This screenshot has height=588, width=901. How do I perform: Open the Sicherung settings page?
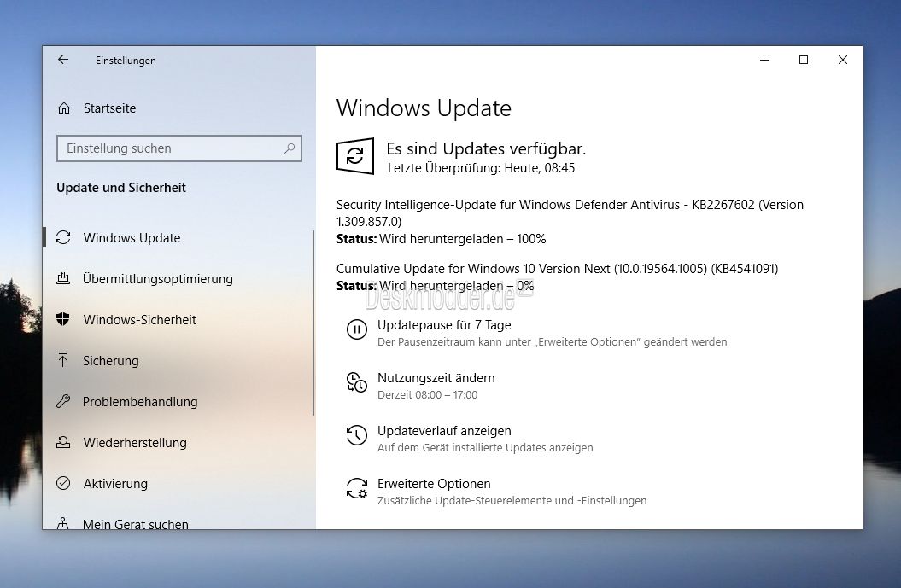click(111, 361)
